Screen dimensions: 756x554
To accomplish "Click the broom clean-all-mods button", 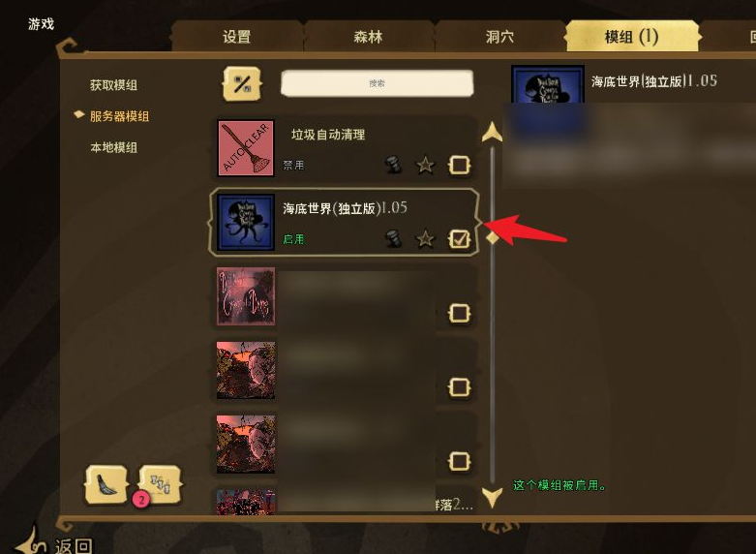I will point(106,484).
